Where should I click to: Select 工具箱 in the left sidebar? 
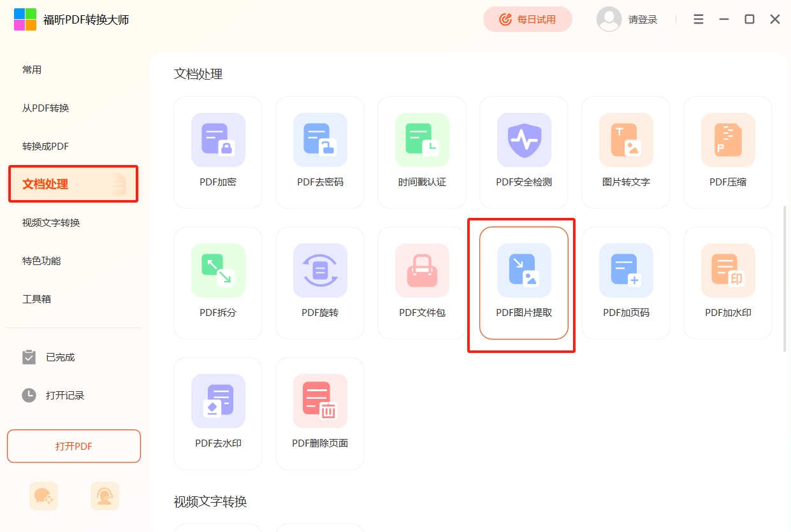pos(37,299)
